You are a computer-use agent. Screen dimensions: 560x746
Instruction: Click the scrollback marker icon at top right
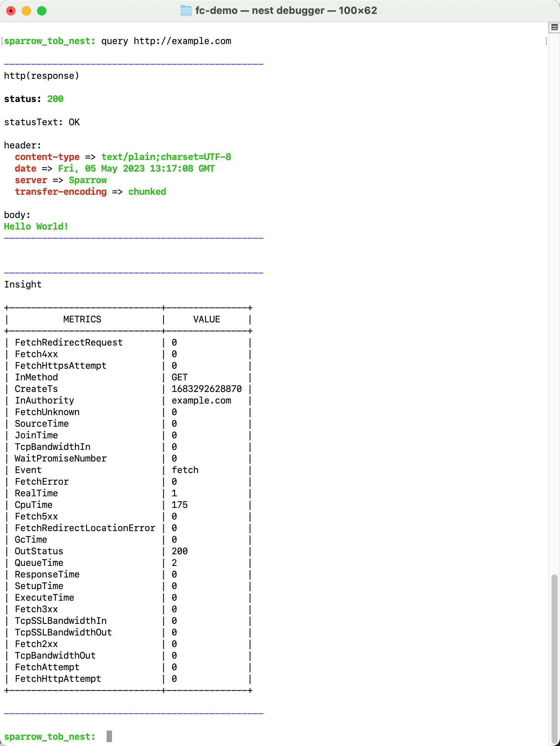[x=555, y=27]
